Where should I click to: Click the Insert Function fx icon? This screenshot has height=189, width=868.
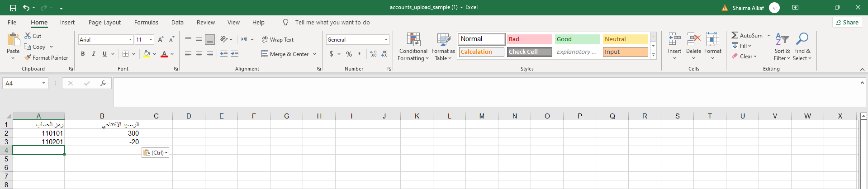coord(103,83)
